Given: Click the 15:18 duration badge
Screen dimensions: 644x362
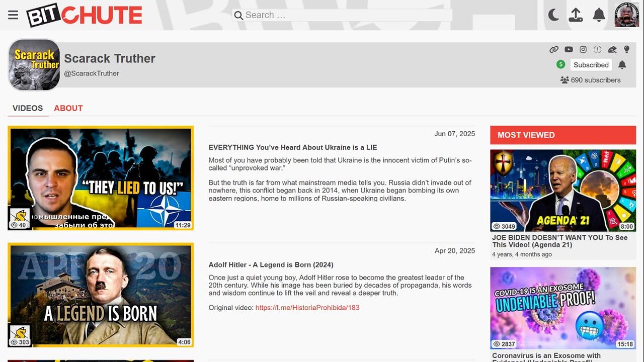Looking at the screenshot, I should point(625,344).
